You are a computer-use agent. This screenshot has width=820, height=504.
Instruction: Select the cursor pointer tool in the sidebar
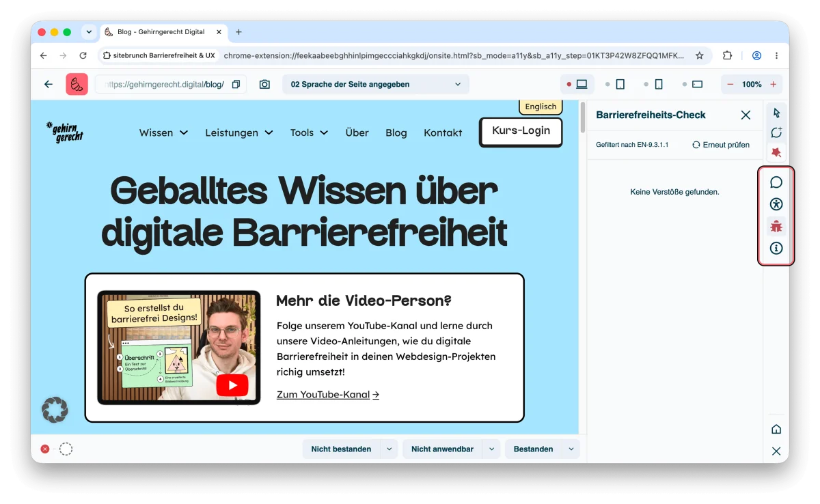pyautogui.click(x=776, y=113)
